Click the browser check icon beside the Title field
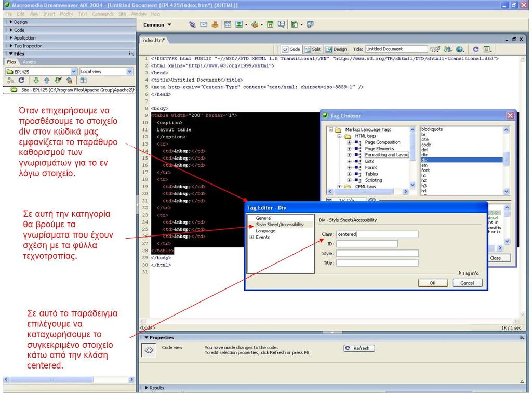The height and width of the screenshot is (394, 532). [435, 49]
